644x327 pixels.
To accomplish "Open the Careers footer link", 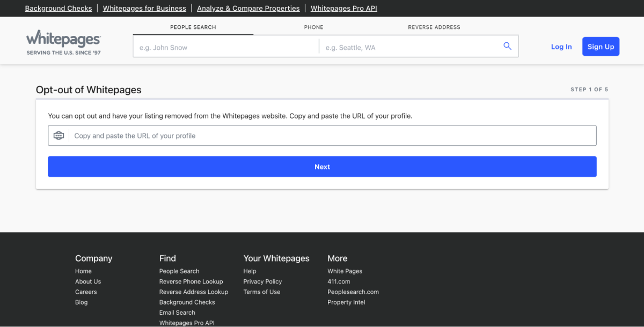I will pyautogui.click(x=86, y=292).
